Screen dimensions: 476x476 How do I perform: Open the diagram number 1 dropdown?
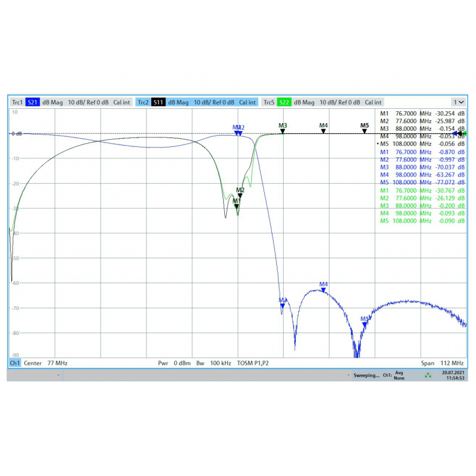tap(458, 102)
